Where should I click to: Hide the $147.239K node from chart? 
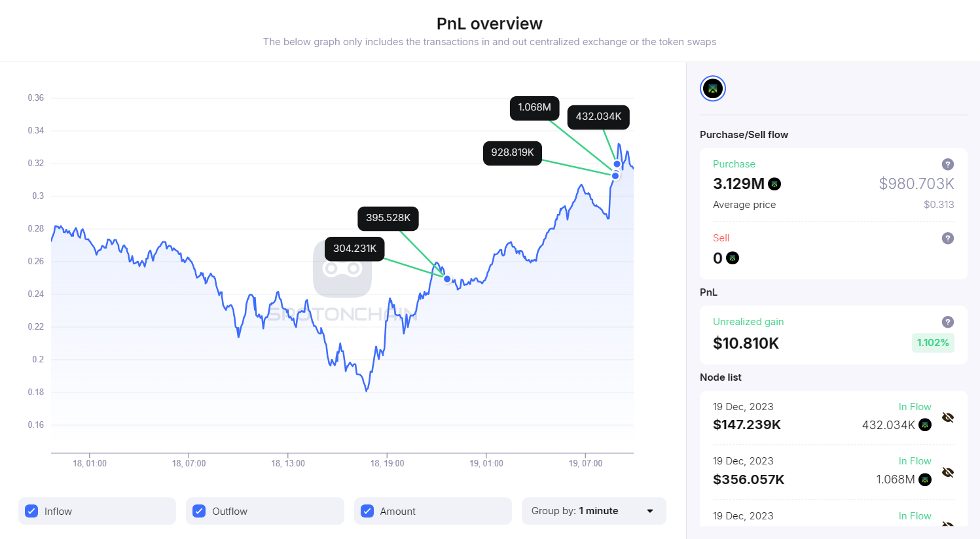[948, 417]
